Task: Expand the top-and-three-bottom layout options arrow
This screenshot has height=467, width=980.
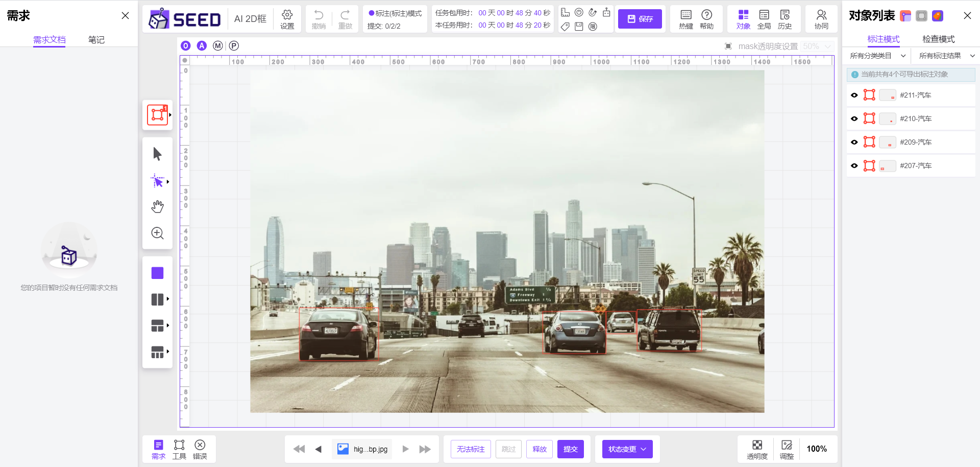Action: pyautogui.click(x=168, y=352)
